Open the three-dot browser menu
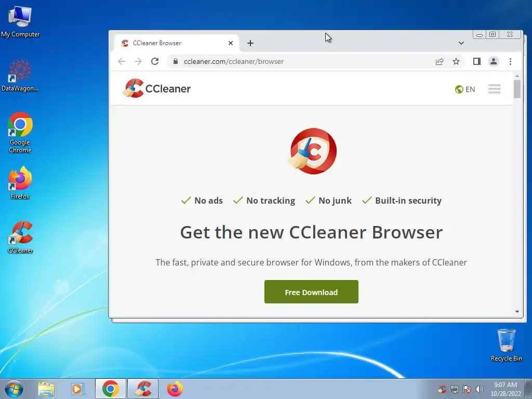Image resolution: width=532 pixels, height=399 pixels. pyautogui.click(x=510, y=61)
